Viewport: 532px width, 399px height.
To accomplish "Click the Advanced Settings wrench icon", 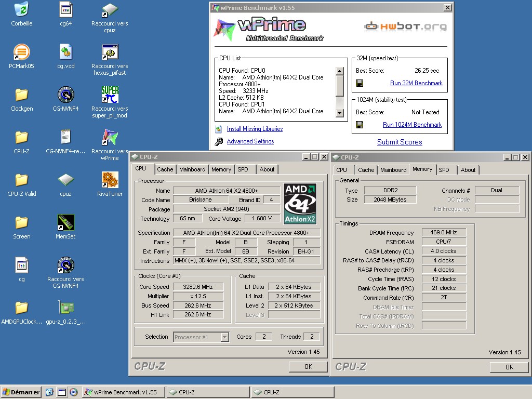I will tap(219, 141).
